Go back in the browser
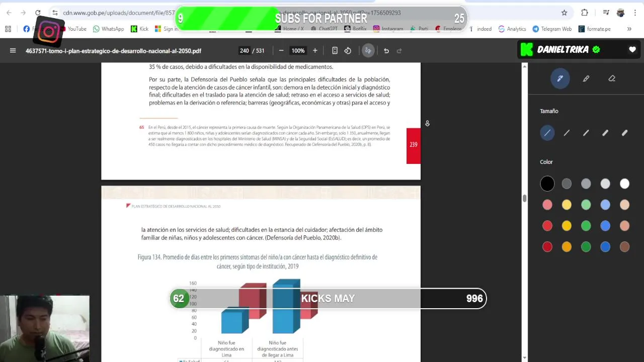The width and height of the screenshot is (644, 362). click(9, 13)
